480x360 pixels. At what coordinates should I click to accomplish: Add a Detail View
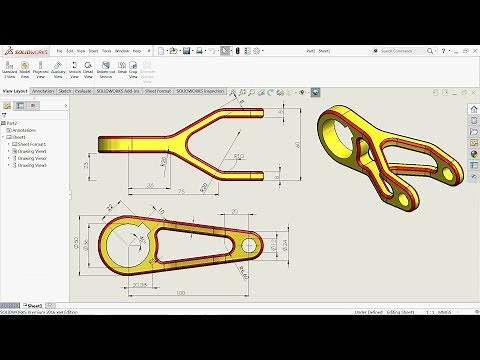click(88, 70)
